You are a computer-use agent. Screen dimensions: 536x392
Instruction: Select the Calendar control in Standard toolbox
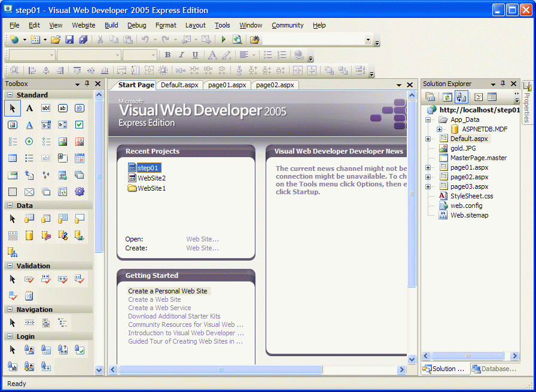[x=80, y=158]
